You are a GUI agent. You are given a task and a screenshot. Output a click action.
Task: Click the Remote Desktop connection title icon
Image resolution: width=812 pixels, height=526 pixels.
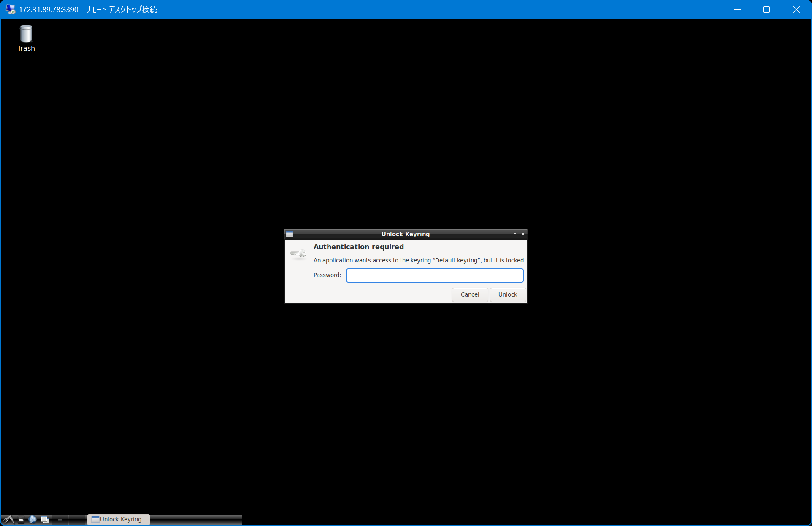tap(10, 9)
